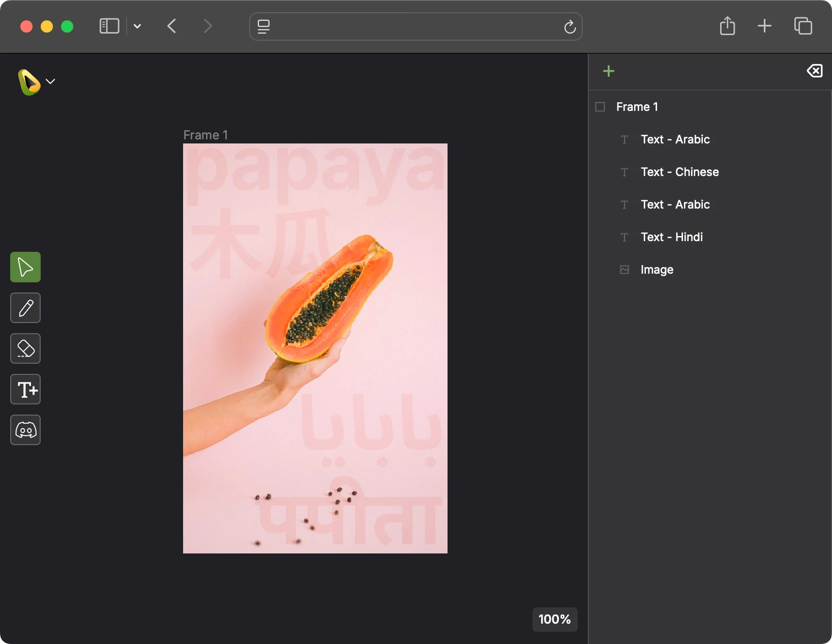
Task: Open a new tab
Action: [x=764, y=26]
